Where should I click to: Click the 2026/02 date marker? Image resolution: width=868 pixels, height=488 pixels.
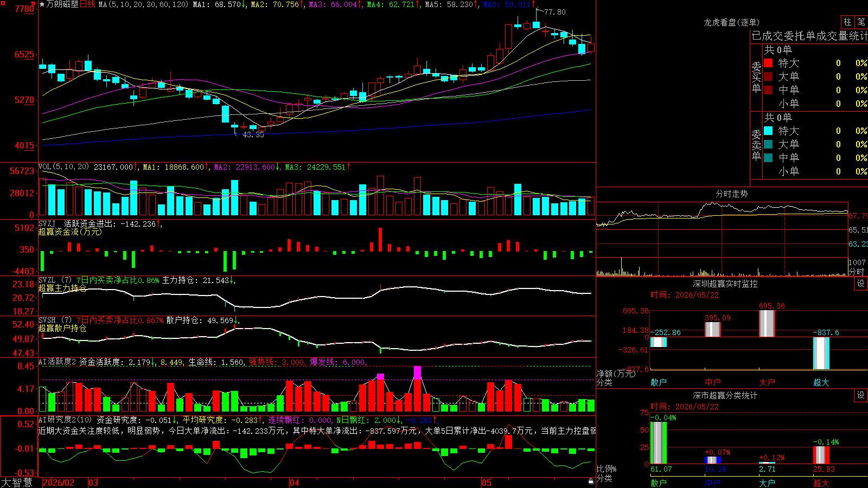point(58,483)
